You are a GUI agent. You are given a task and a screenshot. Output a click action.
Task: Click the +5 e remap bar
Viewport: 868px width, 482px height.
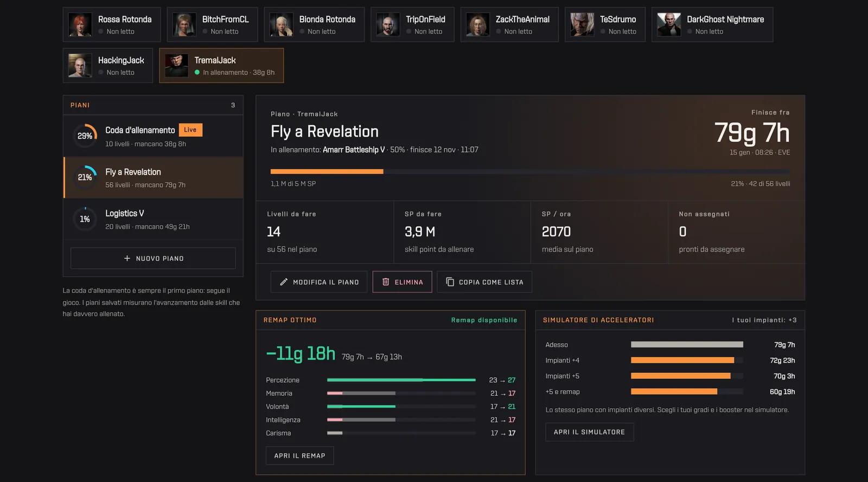click(x=687, y=392)
